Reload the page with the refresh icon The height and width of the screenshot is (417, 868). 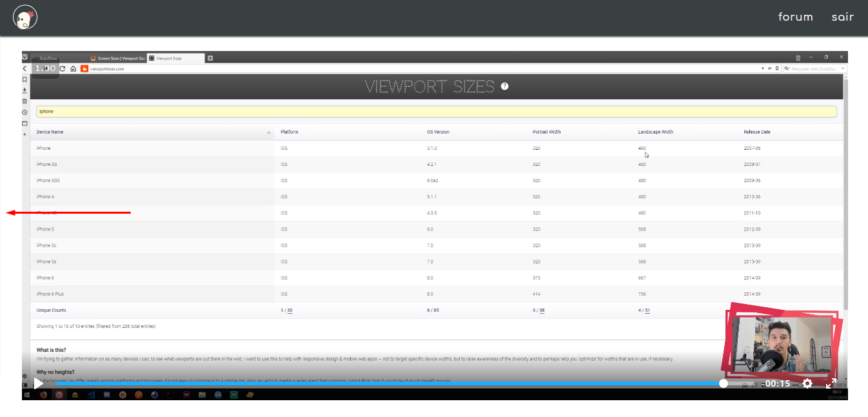(x=63, y=68)
